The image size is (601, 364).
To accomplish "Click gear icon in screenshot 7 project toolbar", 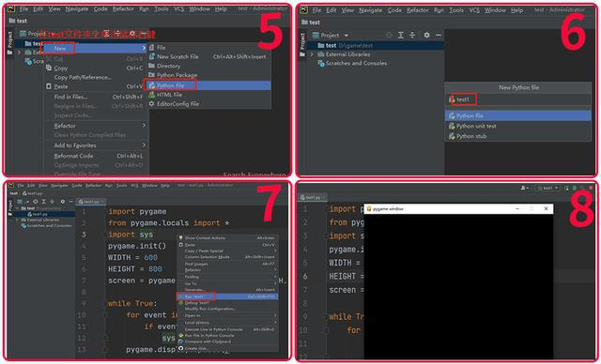I will point(63,202).
